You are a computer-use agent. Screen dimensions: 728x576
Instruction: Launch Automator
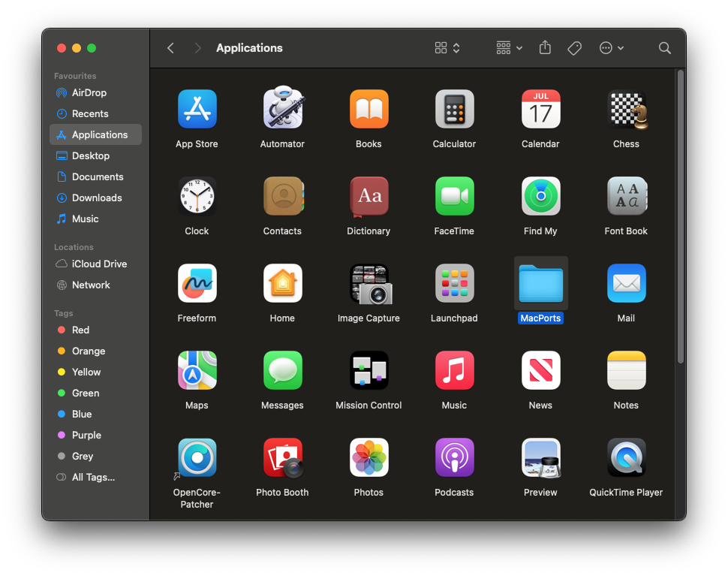282,109
